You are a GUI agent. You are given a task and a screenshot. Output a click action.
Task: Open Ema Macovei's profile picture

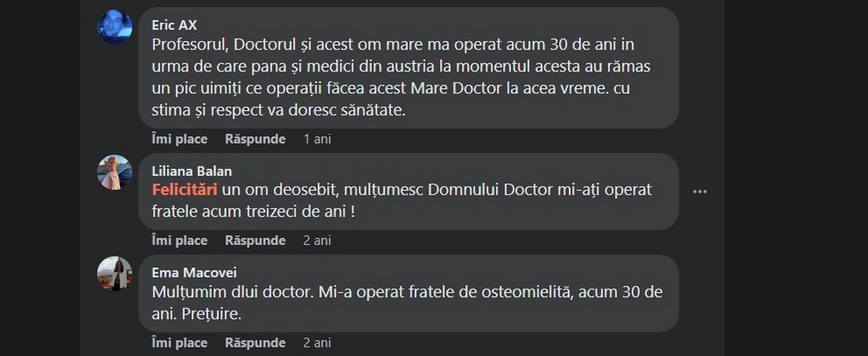(x=114, y=274)
